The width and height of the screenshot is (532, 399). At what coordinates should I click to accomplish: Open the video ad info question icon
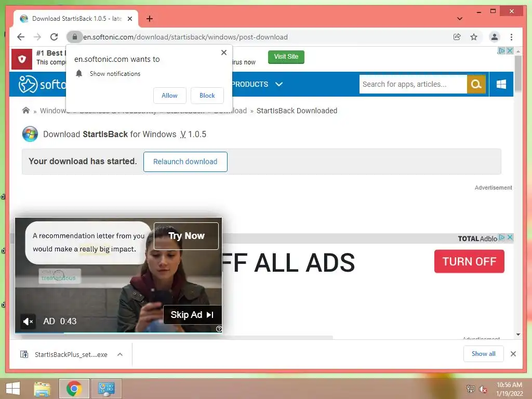[x=219, y=329]
